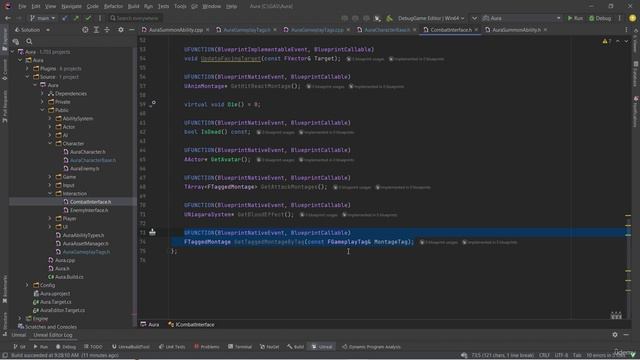Open Solution panel settings gear
This screenshot has width=640, height=360.
[x=121, y=30]
